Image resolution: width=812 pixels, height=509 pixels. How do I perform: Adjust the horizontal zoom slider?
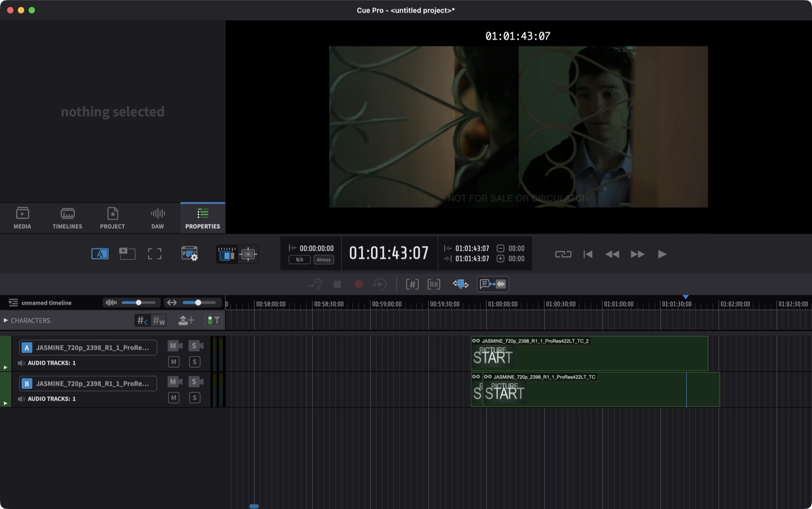198,303
